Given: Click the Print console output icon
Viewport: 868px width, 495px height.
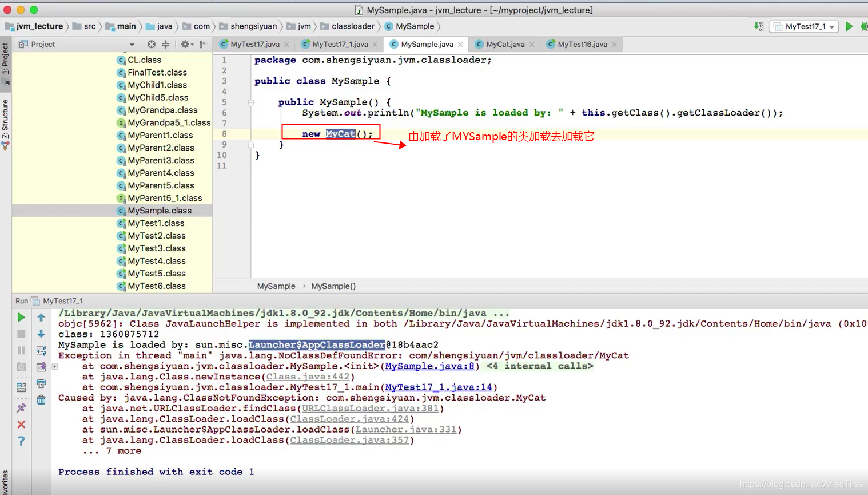Looking at the screenshot, I should pyautogui.click(x=41, y=383).
